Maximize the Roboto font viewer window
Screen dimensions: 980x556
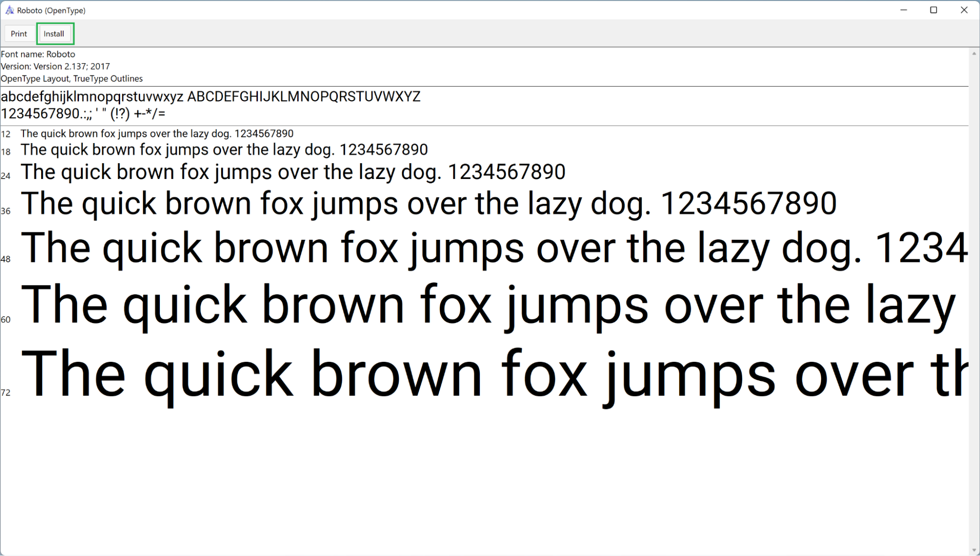coord(933,10)
